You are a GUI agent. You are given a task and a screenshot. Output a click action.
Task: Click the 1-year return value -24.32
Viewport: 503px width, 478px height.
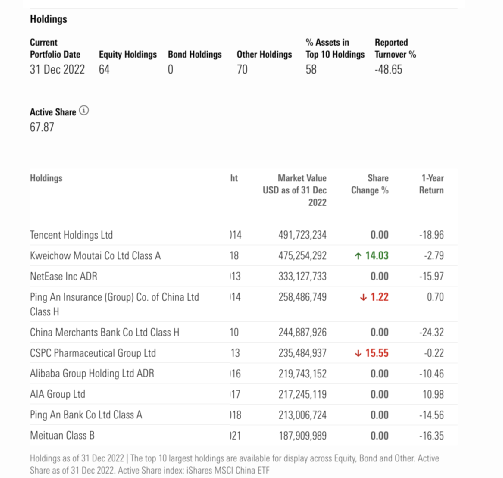pyautogui.click(x=432, y=332)
